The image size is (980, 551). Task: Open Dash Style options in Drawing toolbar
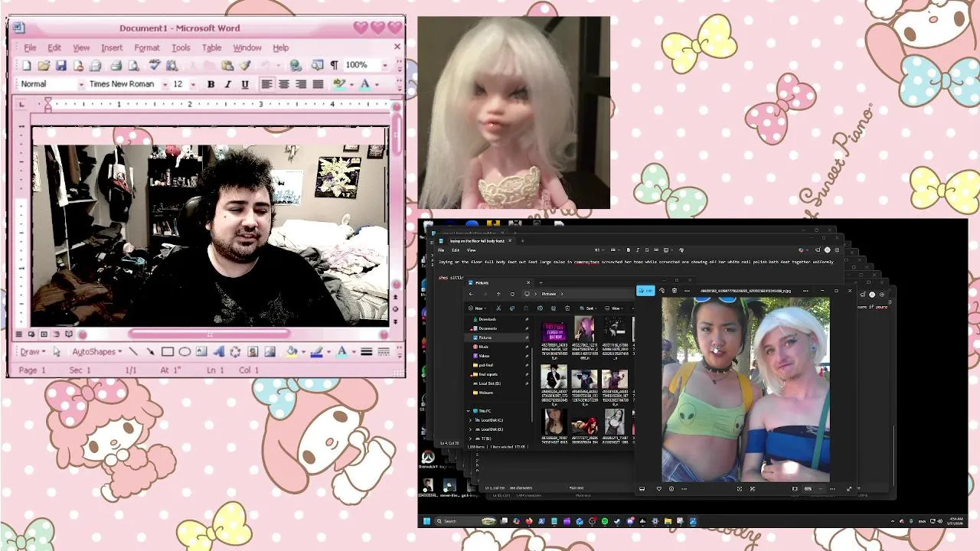[384, 352]
